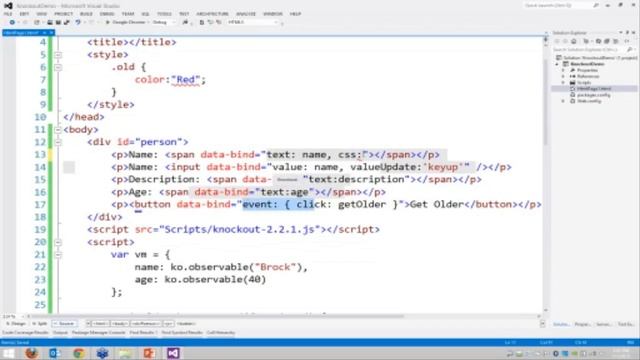The width and height of the screenshot is (640, 360).
Task: Switch to Split view
Action: [x=40, y=324]
